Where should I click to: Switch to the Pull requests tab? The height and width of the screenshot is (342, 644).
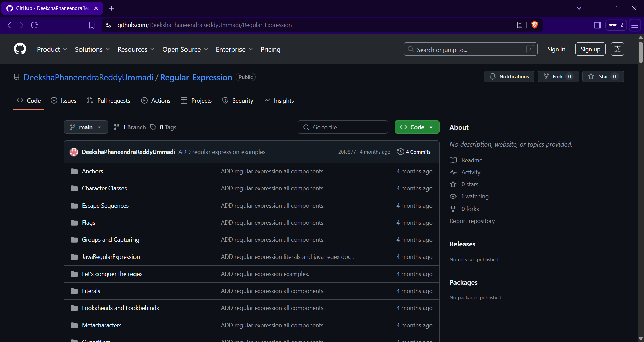[x=108, y=101]
